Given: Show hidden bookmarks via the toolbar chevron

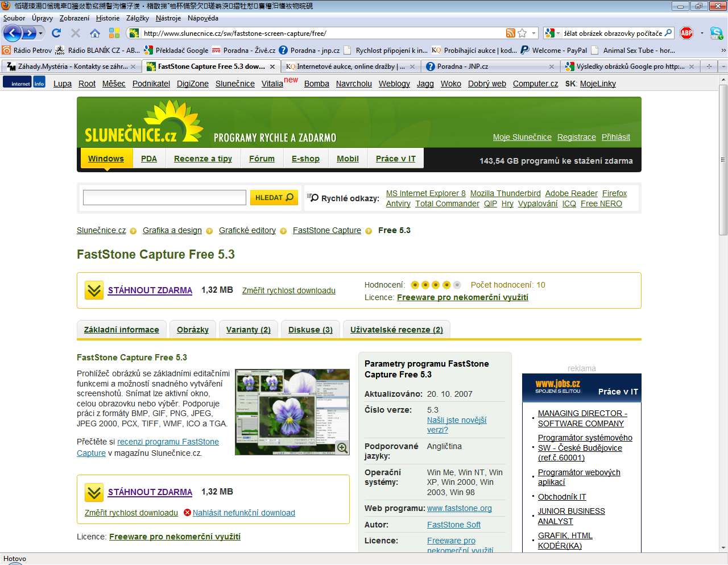Looking at the screenshot, I should click(x=723, y=50).
